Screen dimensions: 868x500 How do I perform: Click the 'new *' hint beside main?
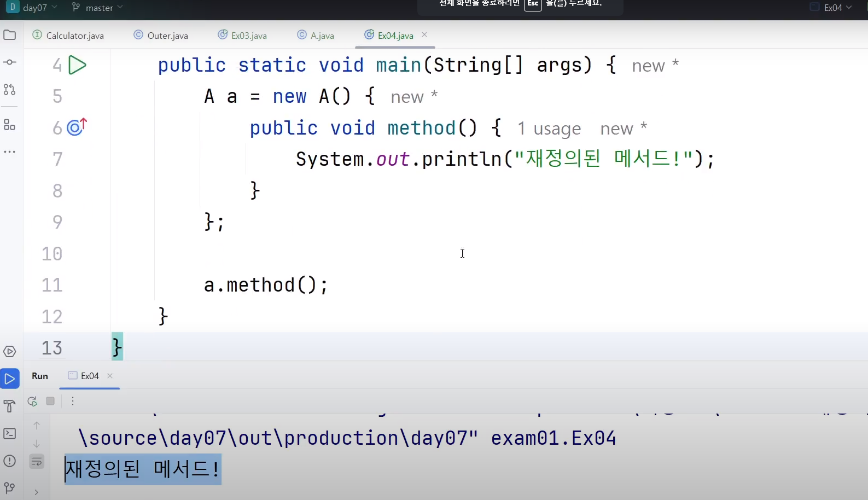point(655,66)
